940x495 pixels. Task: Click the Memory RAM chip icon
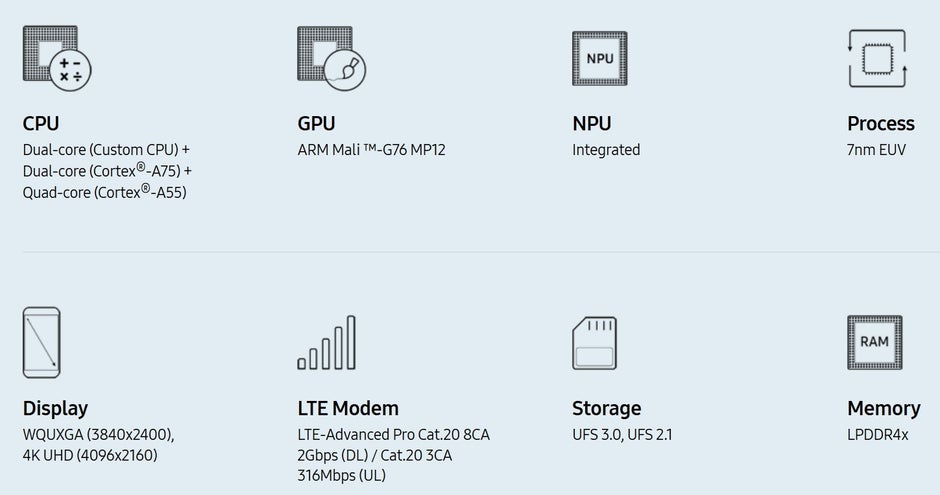pos(874,343)
